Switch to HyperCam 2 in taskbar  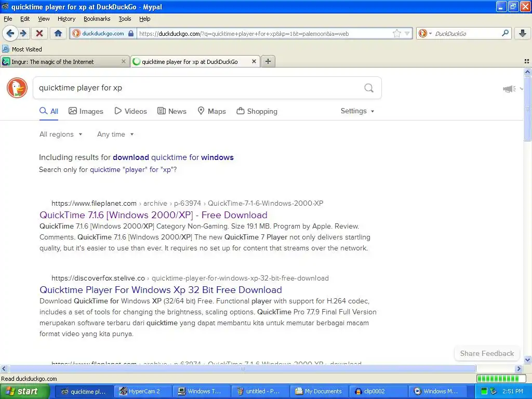[142, 392]
